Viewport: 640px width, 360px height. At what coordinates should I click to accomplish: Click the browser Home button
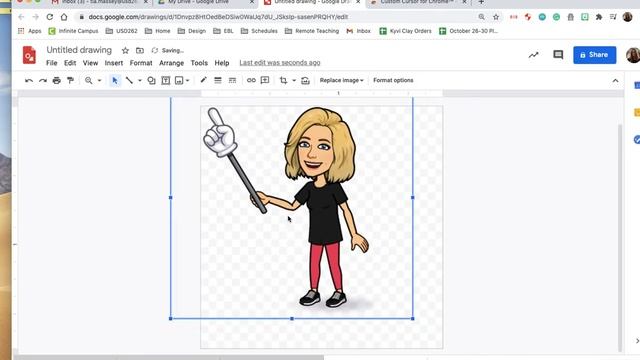tap(64, 17)
